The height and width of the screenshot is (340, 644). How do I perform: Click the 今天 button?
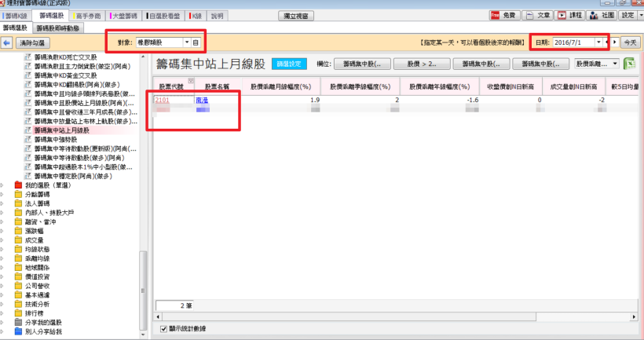click(x=631, y=42)
